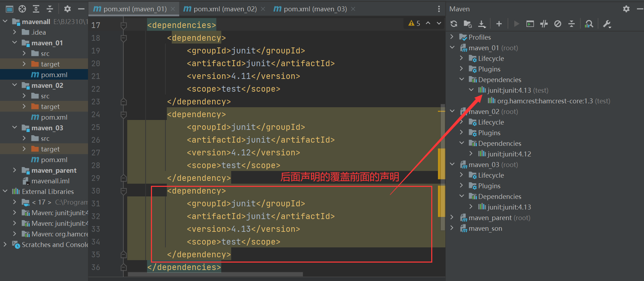Screen dimensions: 644x281
Task: Reload All Maven Projects
Action: point(454,24)
